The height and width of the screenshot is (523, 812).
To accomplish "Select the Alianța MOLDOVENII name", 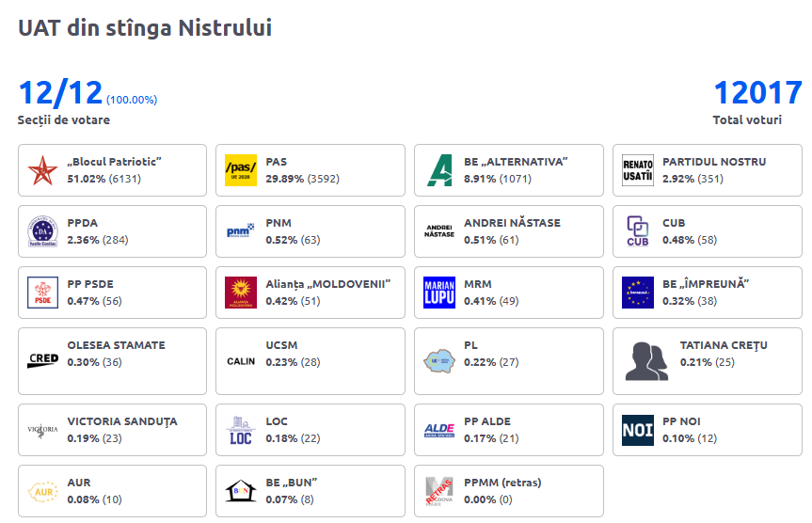I will (x=327, y=284).
